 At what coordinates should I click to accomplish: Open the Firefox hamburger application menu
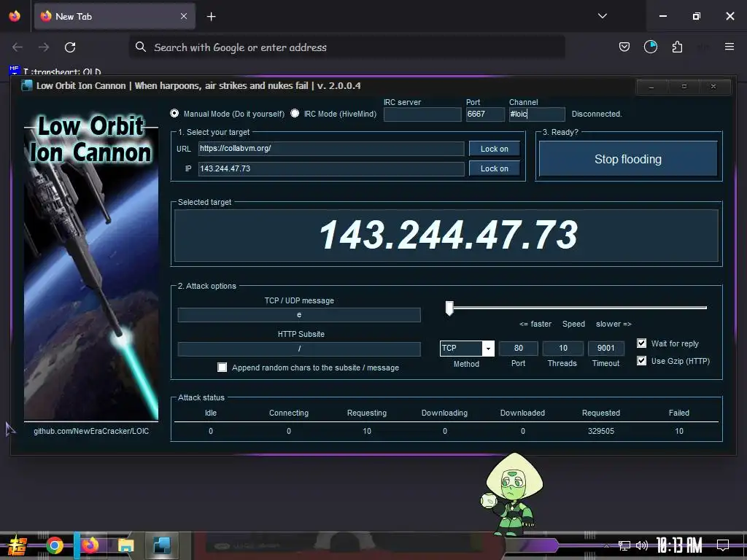tap(729, 47)
